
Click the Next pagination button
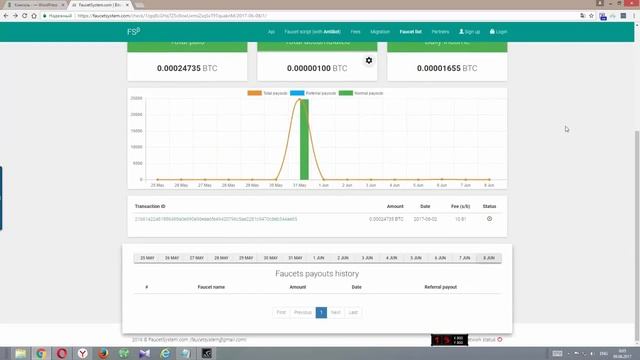click(336, 312)
